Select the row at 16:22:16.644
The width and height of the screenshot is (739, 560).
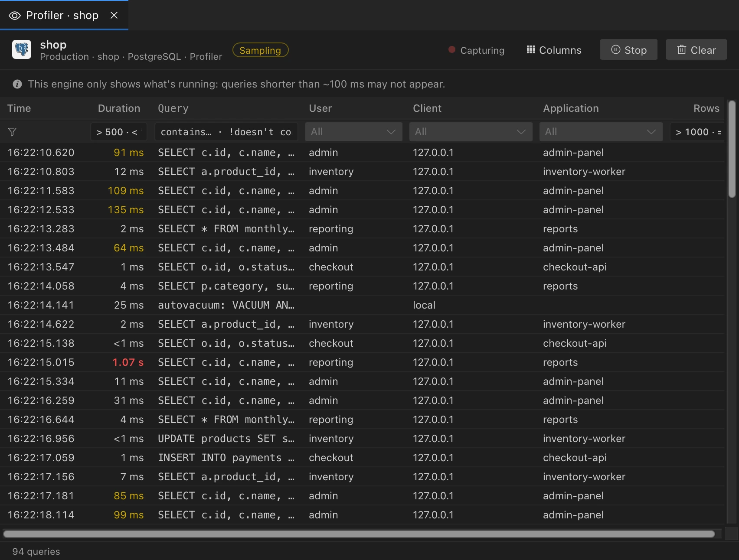click(x=363, y=420)
